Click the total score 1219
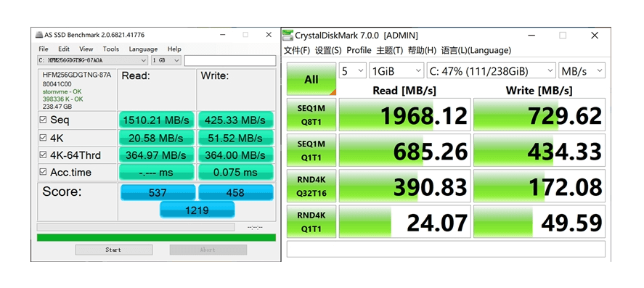The width and height of the screenshot is (644, 288). point(197,210)
